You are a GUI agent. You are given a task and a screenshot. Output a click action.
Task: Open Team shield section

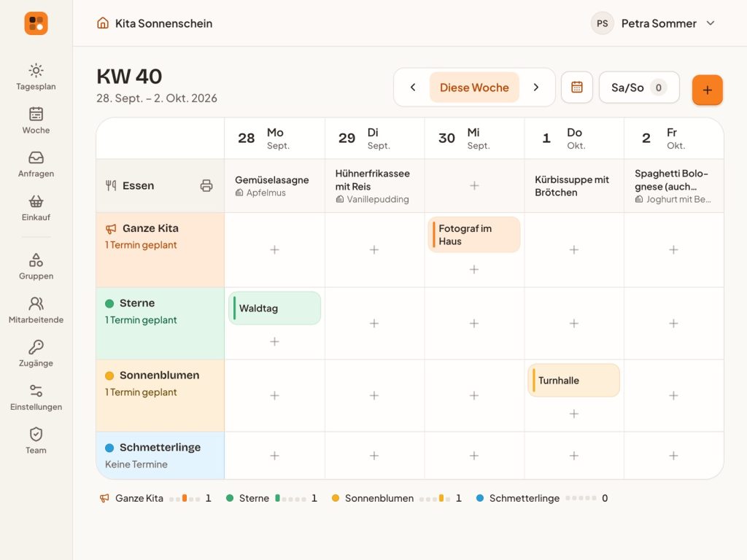coord(36,441)
